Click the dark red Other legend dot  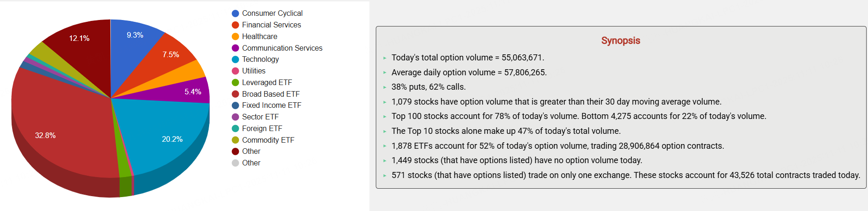236,152
